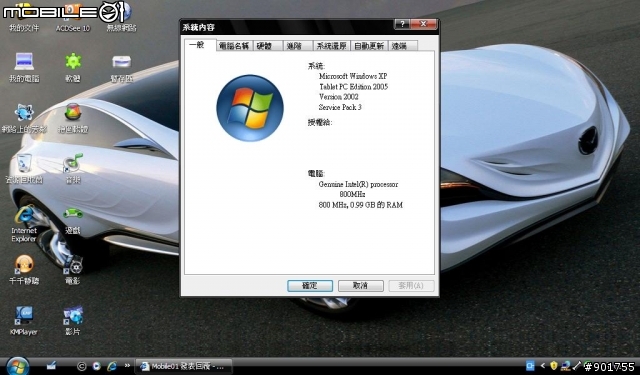Expand the quick launch overflow chevron

tap(127, 365)
